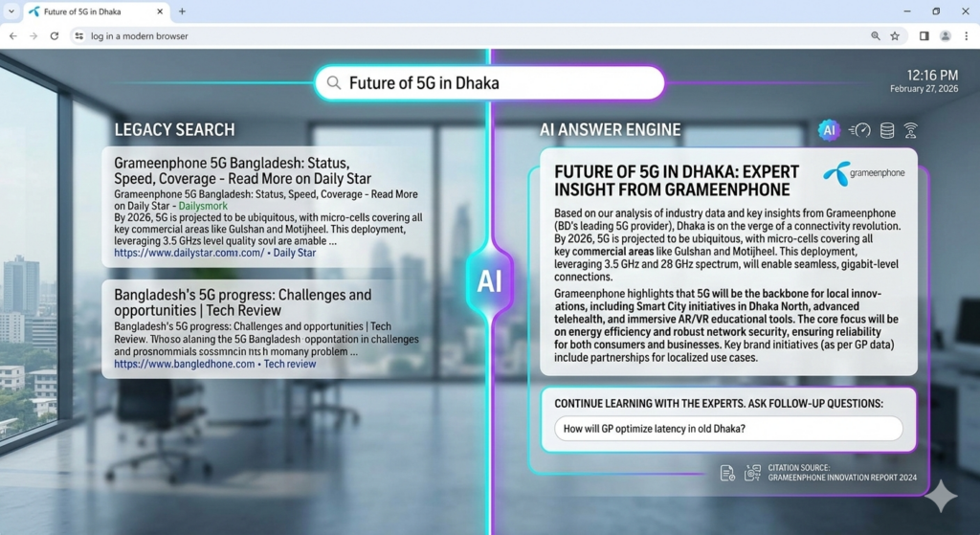
Task: Click the citation document icon
Action: (x=727, y=473)
